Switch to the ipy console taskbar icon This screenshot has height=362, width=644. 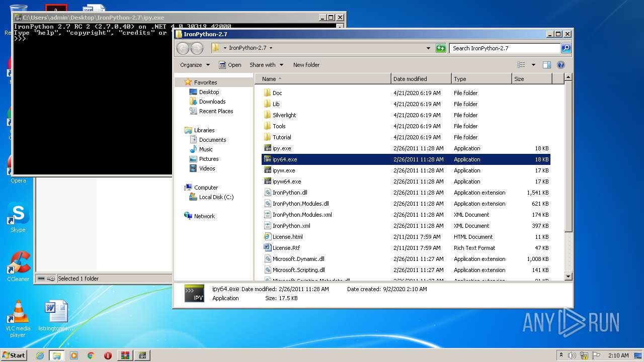pyautogui.click(x=142, y=355)
